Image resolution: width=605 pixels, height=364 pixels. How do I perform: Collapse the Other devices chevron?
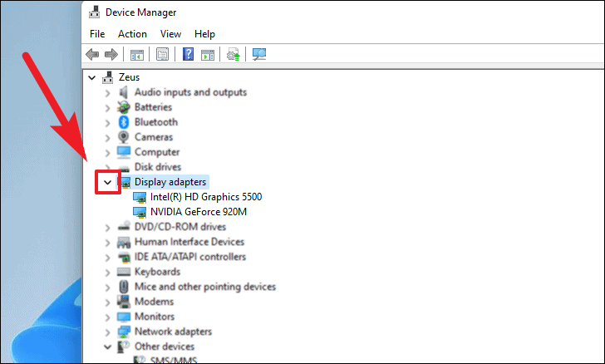[108, 347]
